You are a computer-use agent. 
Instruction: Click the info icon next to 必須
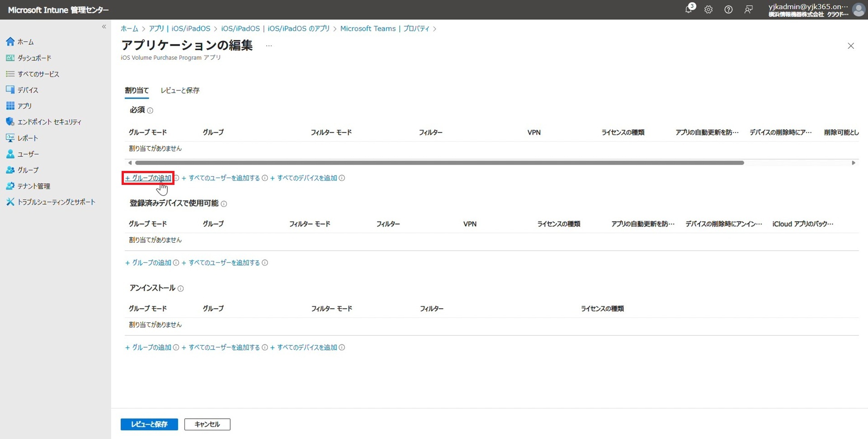click(150, 110)
